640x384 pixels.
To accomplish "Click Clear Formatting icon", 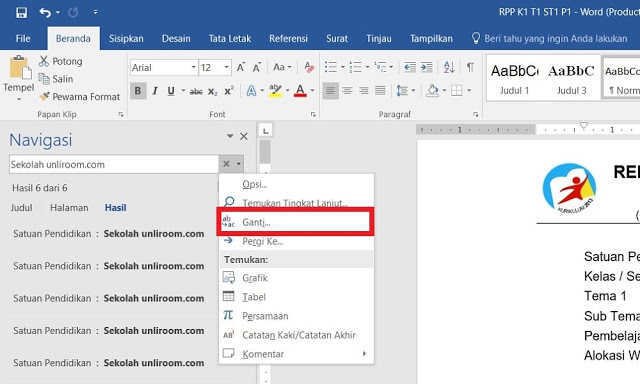I will click(x=309, y=67).
